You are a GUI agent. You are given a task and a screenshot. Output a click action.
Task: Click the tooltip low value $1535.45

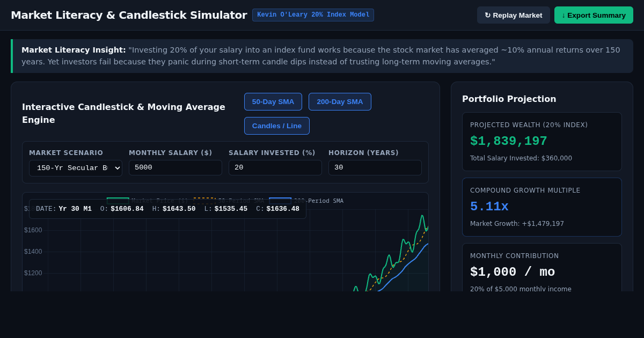click(x=231, y=209)
